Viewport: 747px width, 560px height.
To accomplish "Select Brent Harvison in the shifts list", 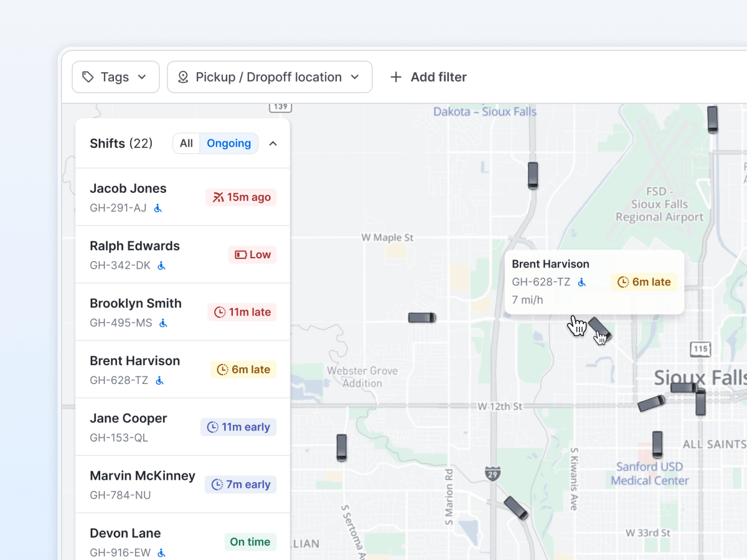I will tap(183, 370).
